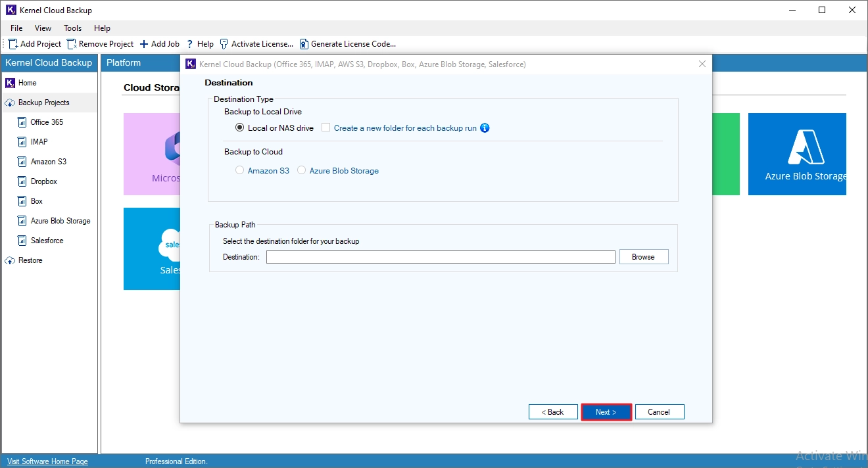Open the Help menu
Image resolution: width=868 pixels, height=468 pixels.
point(102,28)
